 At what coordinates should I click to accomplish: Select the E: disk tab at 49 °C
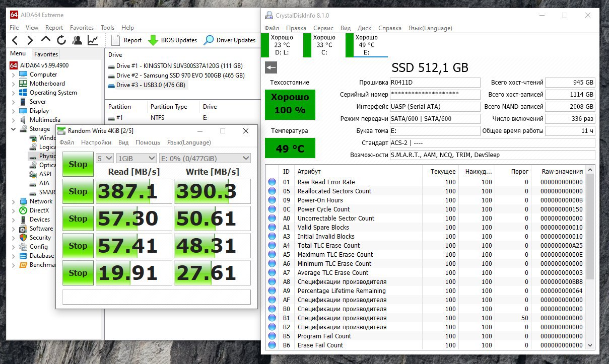pyautogui.click(x=367, y=45)
